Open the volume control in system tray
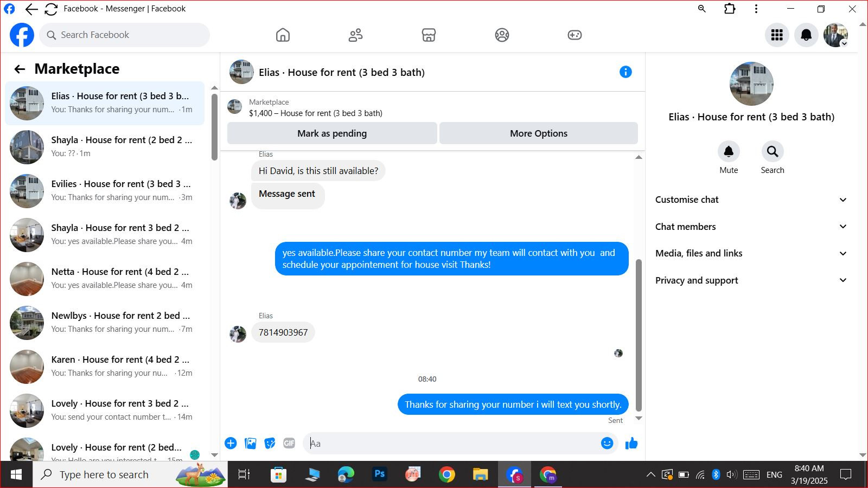 (x=731, y=475)
